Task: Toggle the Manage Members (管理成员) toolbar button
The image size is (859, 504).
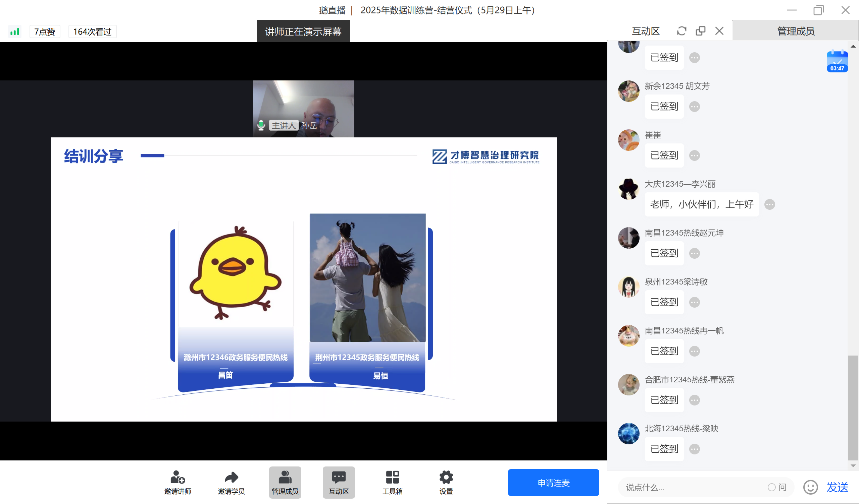Action: [x=285, y=482]
